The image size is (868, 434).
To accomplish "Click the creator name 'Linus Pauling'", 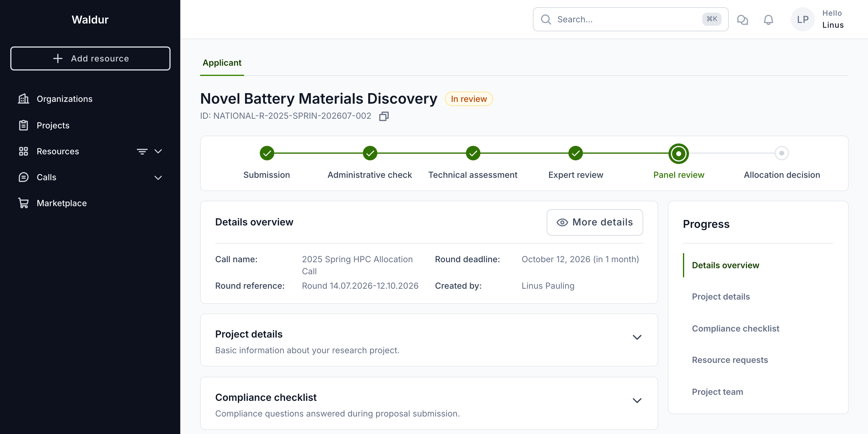I will 548,286.
